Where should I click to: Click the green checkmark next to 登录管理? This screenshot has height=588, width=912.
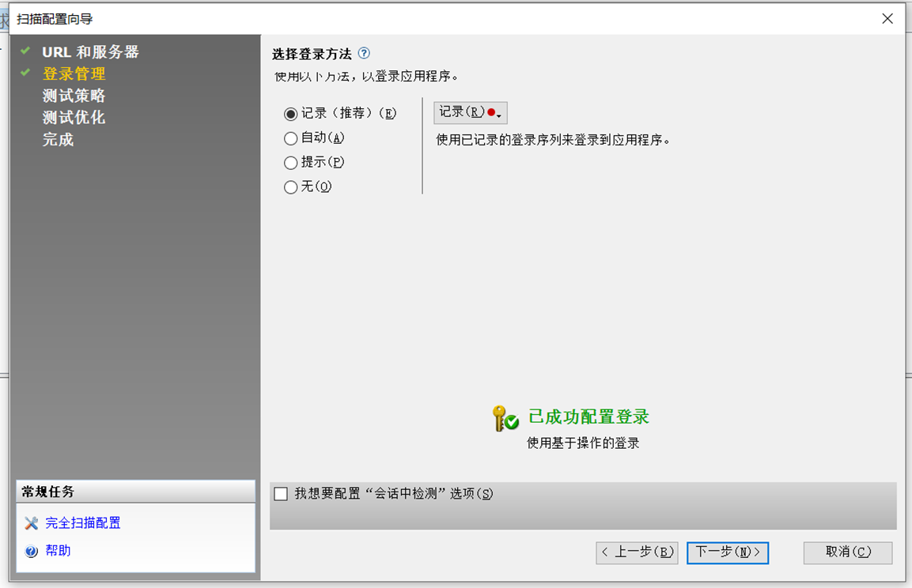click(25, 75)
